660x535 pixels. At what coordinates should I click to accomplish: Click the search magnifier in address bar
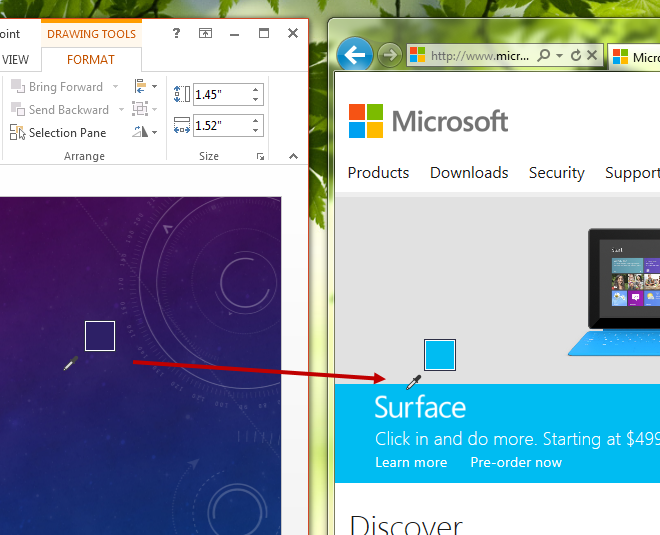click(544, 56)
